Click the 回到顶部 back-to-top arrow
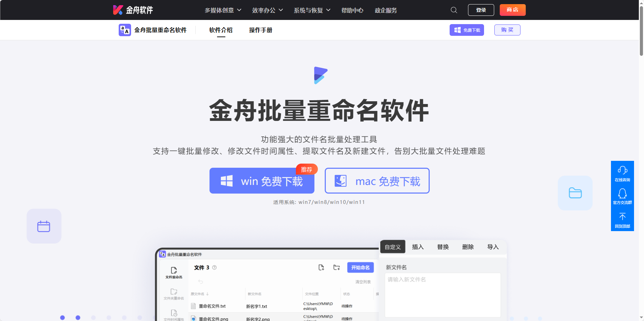 (622, 216)
